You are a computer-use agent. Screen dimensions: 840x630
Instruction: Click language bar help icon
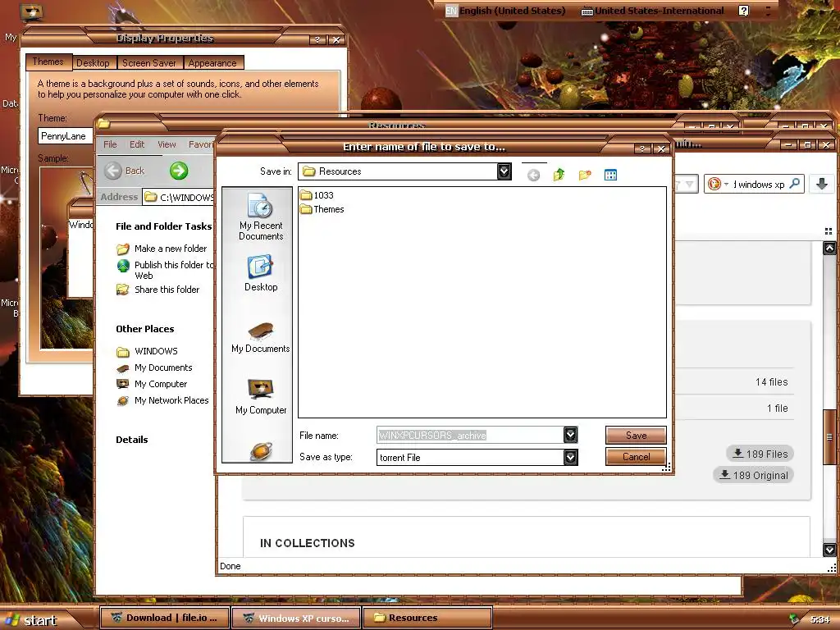[x=743, y=11]
